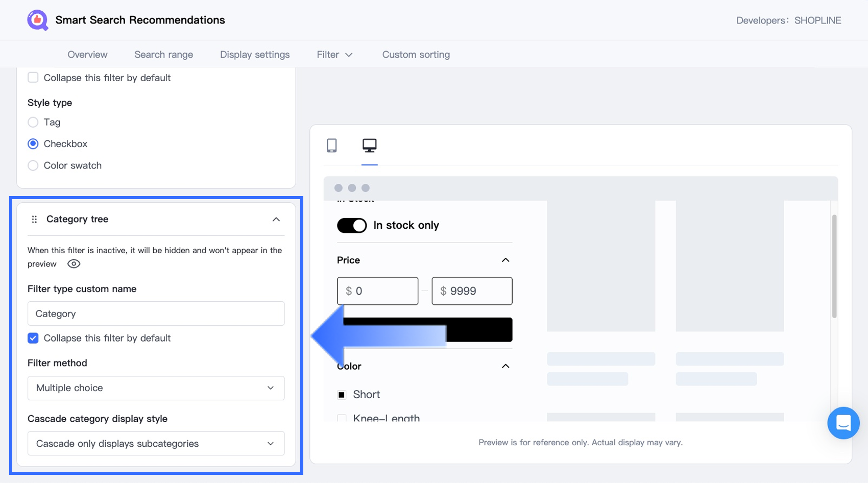This screenshot has width=868, height=483.
Task: Collapse the Color filter in preview
Action: (505, 366)
